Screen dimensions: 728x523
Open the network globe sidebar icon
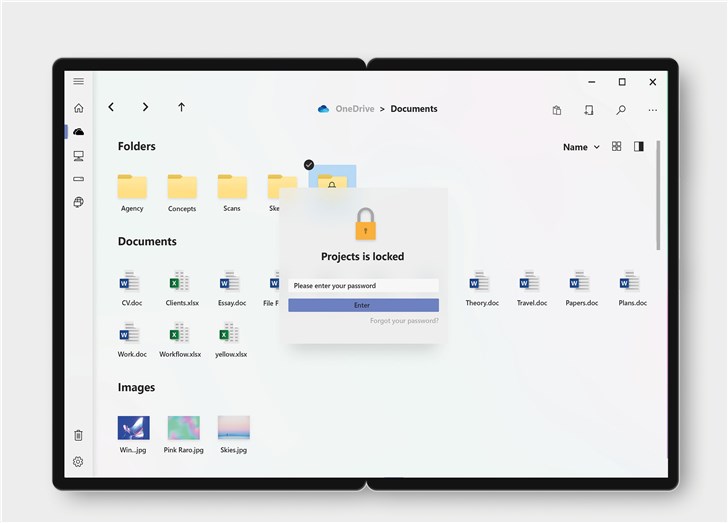click(x=78, y=202)
